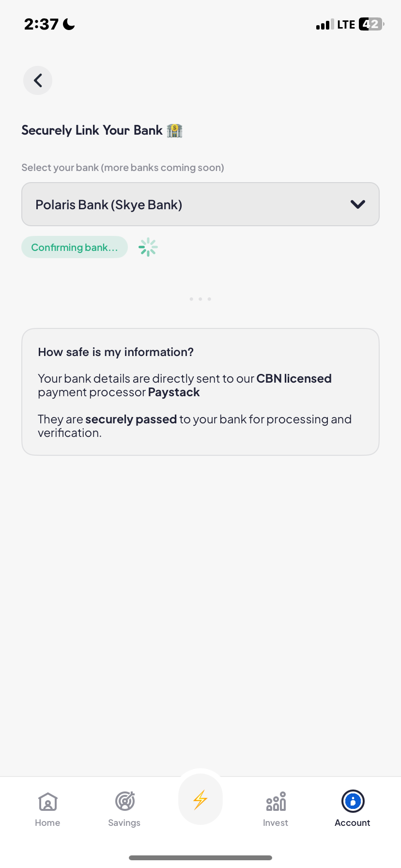
Task: Click the "Confirming bank..." status badge
Action: [x=75, y=248]
